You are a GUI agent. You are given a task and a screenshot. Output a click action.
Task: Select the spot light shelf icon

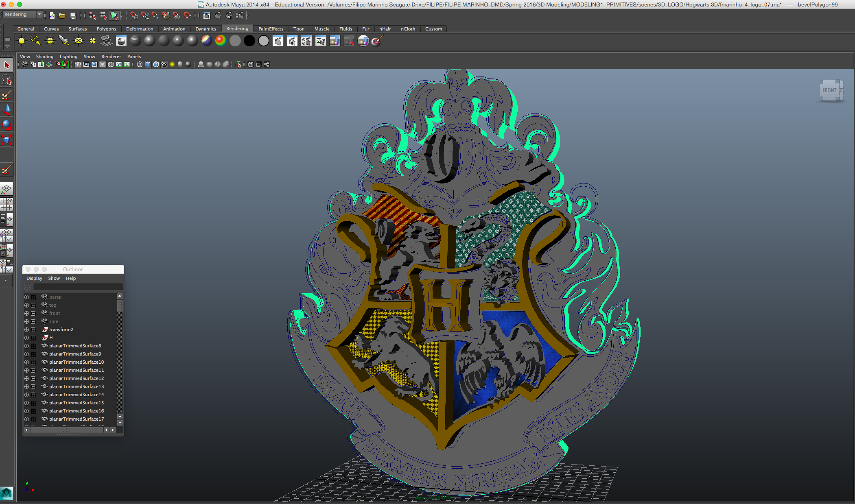point(64,41)
